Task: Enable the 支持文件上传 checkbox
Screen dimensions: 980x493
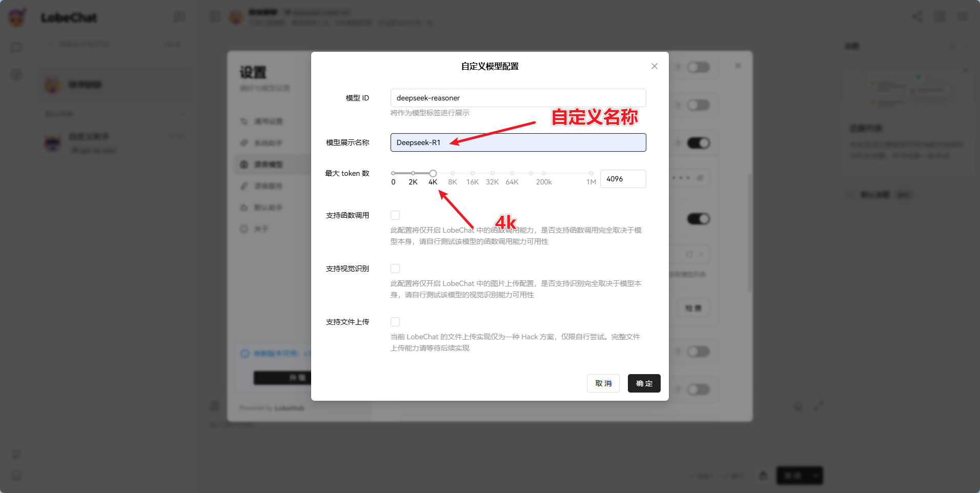Action: click(395, 322)
